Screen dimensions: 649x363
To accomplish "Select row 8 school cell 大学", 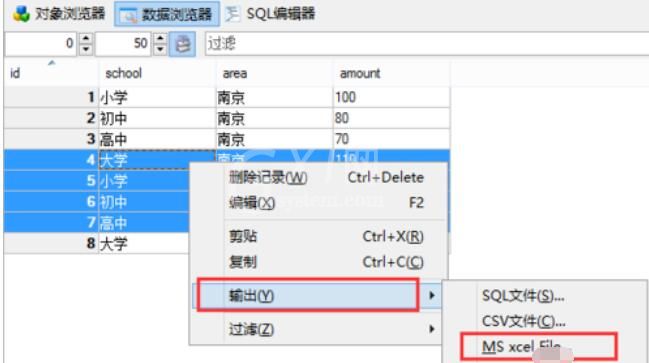I will pyautogui.click(x=144, y=243).
